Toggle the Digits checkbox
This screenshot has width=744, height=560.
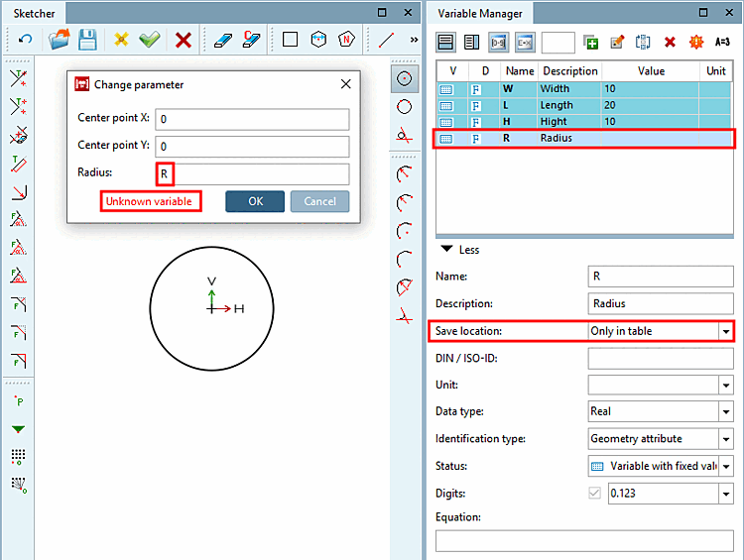point(594,494)
